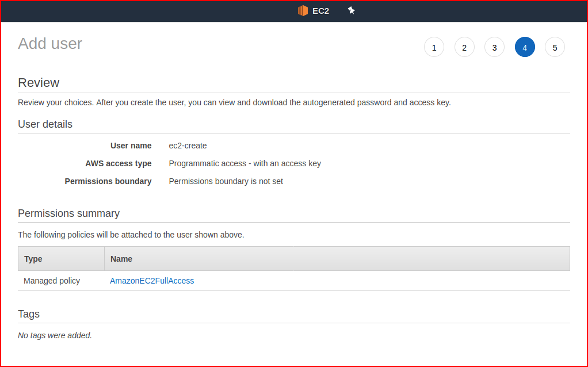Click the Name column header
588x367 pixels.
[337, 259]
